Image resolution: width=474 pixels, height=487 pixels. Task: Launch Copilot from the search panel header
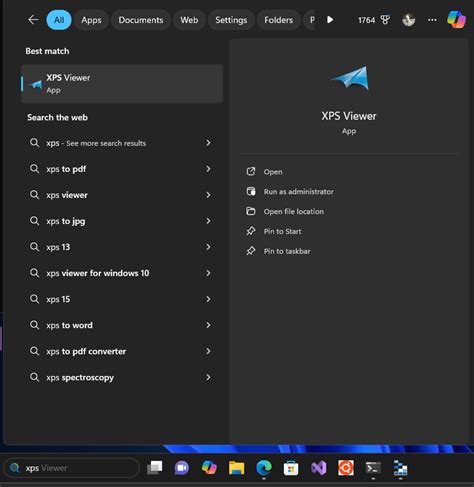[456, 20]
